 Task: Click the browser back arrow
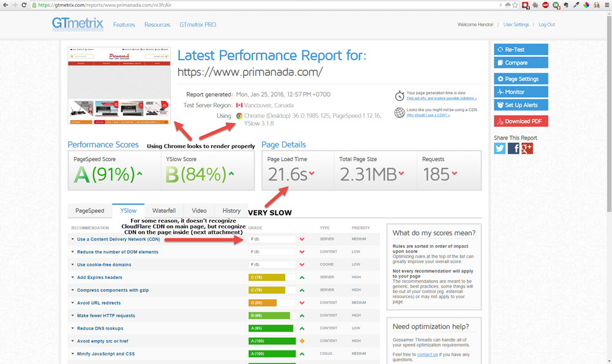pos(6,5)
